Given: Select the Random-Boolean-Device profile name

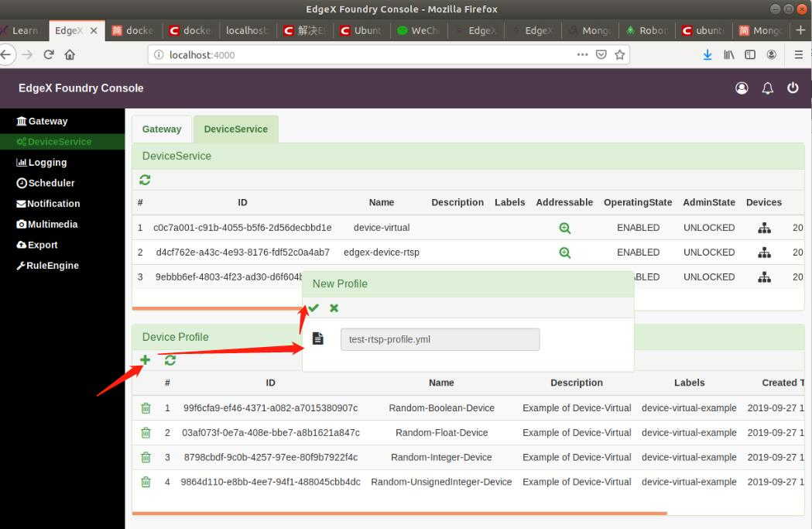Looking at the screenshot, I should 442,407.
